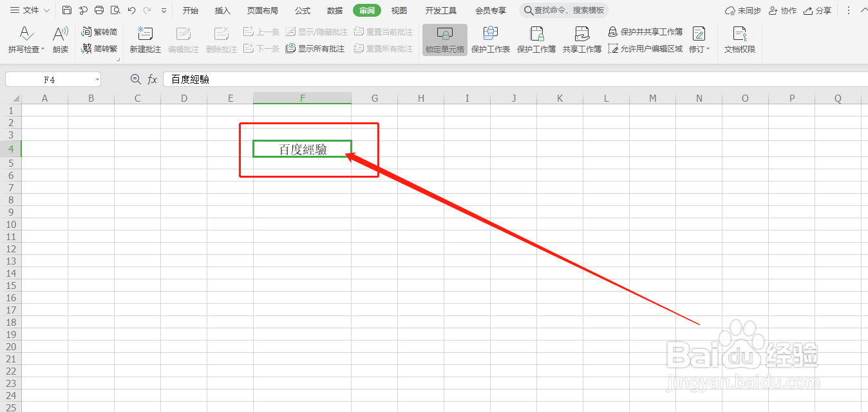Click 重置当前批注 button
Screen dimensions: 868x412
click(383, 32)
